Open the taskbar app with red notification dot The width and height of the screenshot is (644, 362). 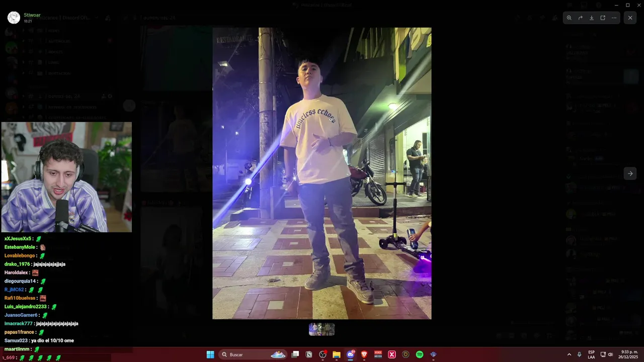(x=323, y=354)
